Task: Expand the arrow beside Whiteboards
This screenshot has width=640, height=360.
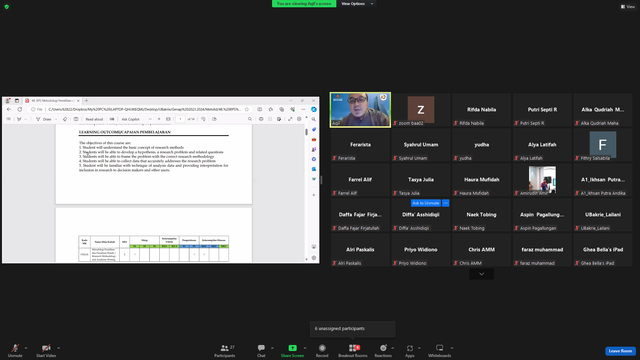Action: [452, 348]
